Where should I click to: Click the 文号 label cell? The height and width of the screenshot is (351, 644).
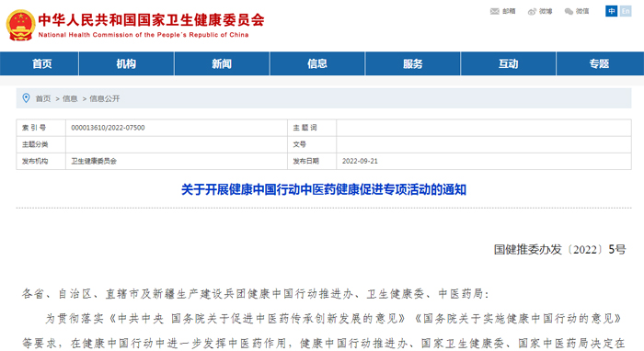click(x=312, y=145)
